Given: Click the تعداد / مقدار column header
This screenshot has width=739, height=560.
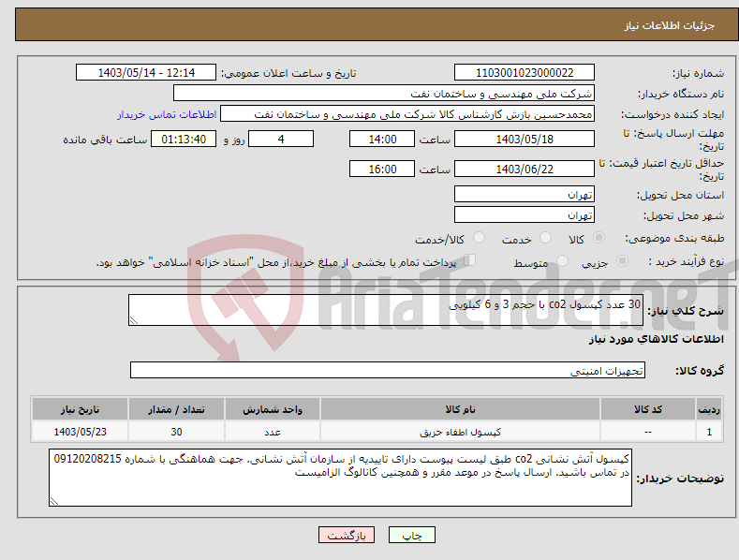Looking at the screenshot, I should (176, 408).
